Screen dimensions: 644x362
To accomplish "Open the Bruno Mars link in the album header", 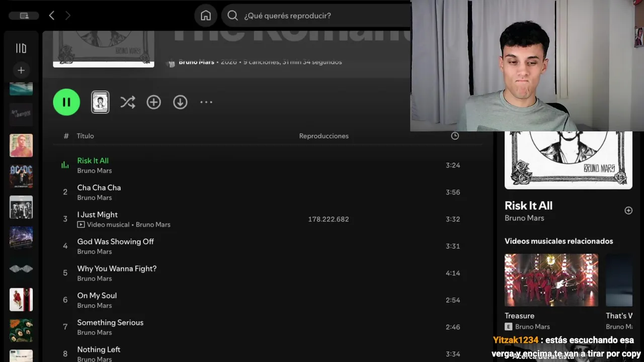I will 196,62.
